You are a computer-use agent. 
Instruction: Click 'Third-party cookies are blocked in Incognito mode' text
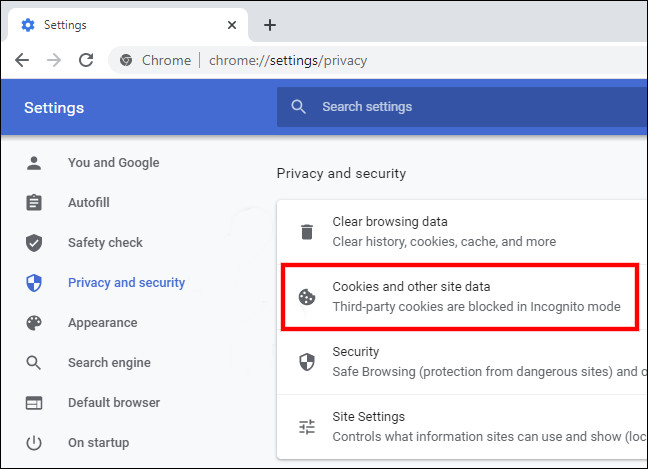point(476,307)
